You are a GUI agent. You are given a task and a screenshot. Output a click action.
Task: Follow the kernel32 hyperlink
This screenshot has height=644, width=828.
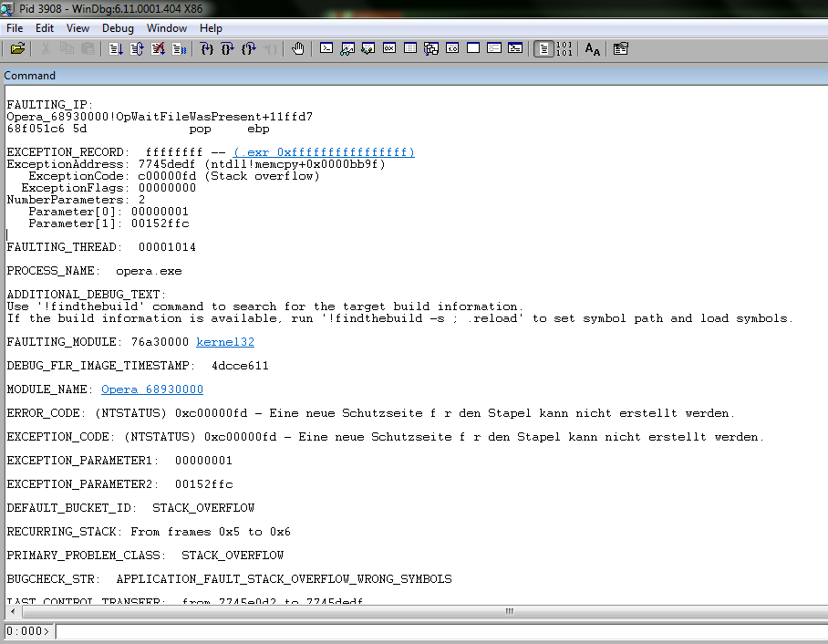point(224,341)
